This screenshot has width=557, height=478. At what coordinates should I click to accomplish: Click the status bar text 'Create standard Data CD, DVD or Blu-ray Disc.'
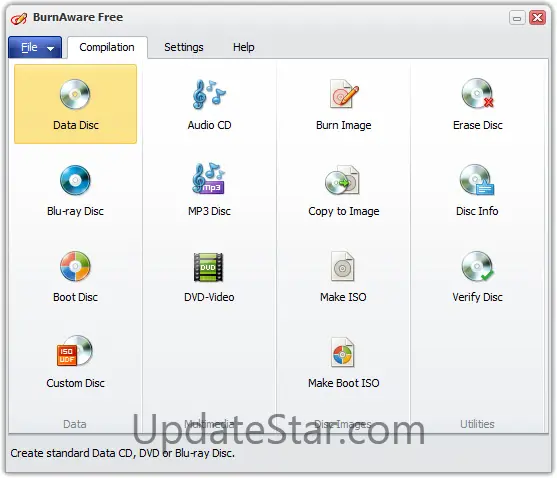point(123,453)
